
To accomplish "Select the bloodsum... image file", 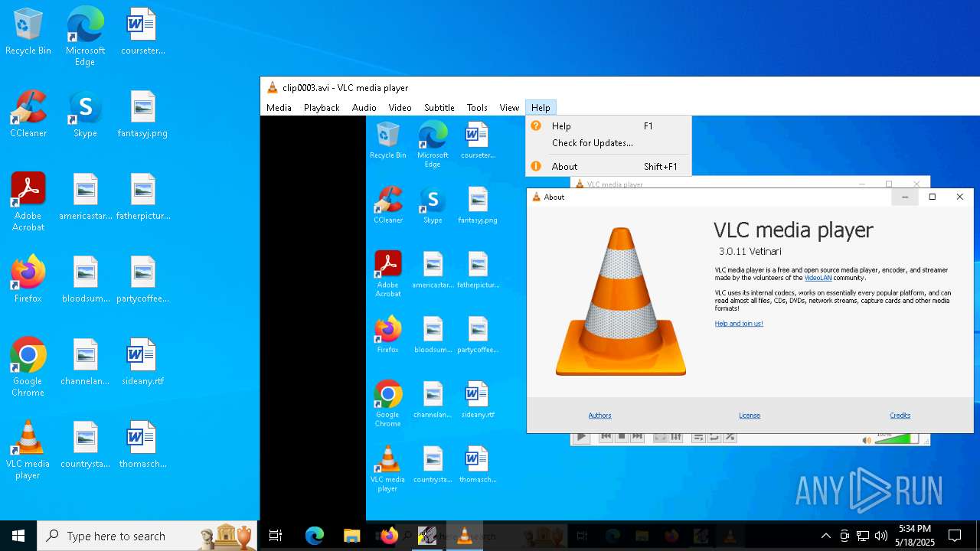I will [x=85, y=280].
